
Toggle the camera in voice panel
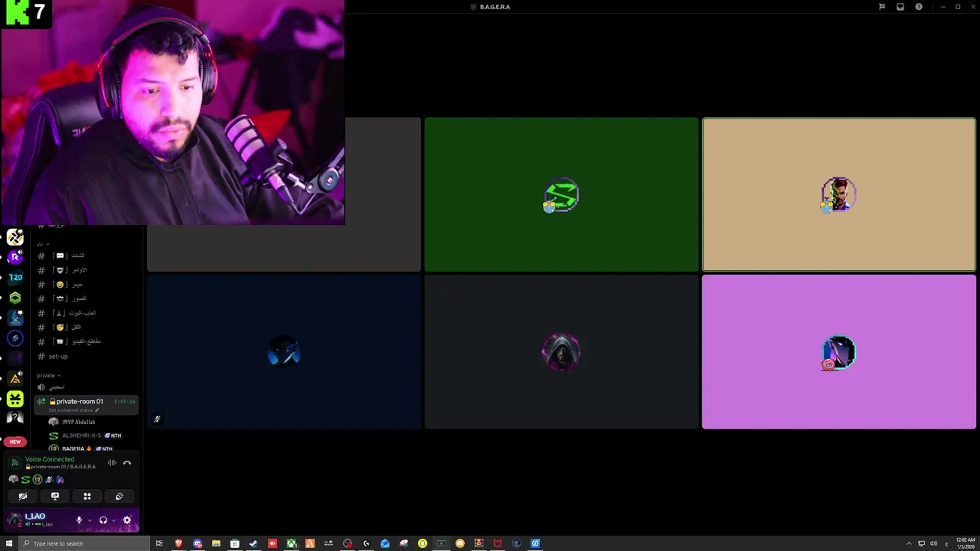pos(23,496)
